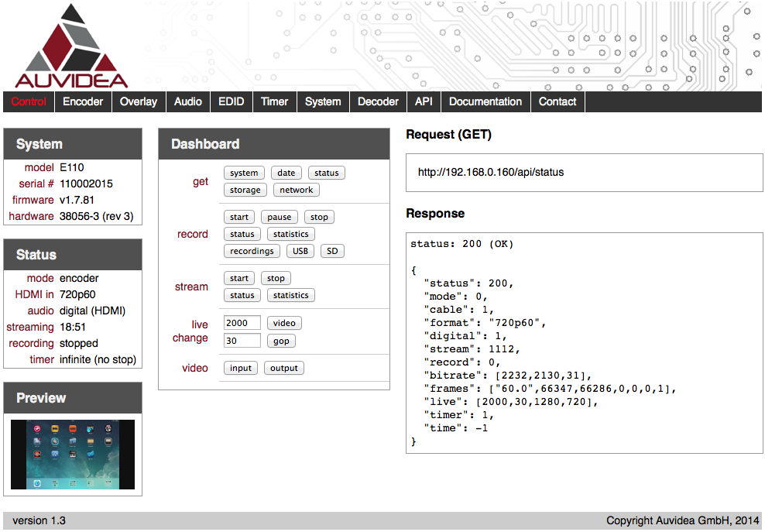Open the Documentation menu item

pyautogui.click(x=485, y=101)
